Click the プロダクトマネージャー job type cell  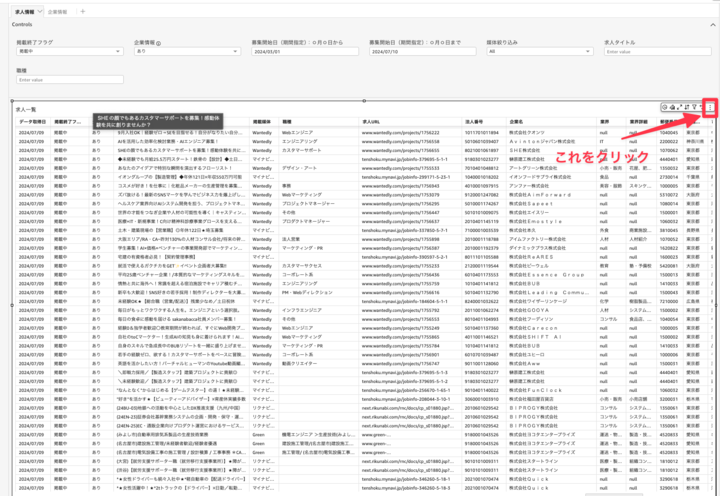306,221
